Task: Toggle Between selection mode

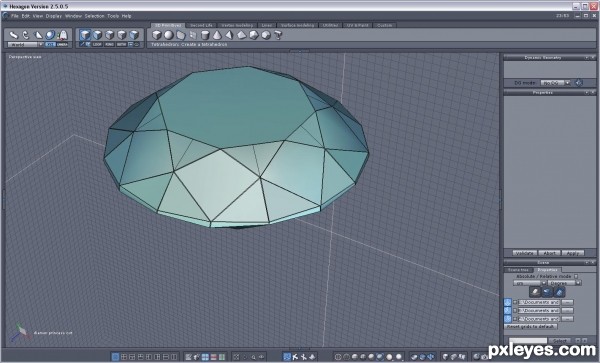Action: 121,45
